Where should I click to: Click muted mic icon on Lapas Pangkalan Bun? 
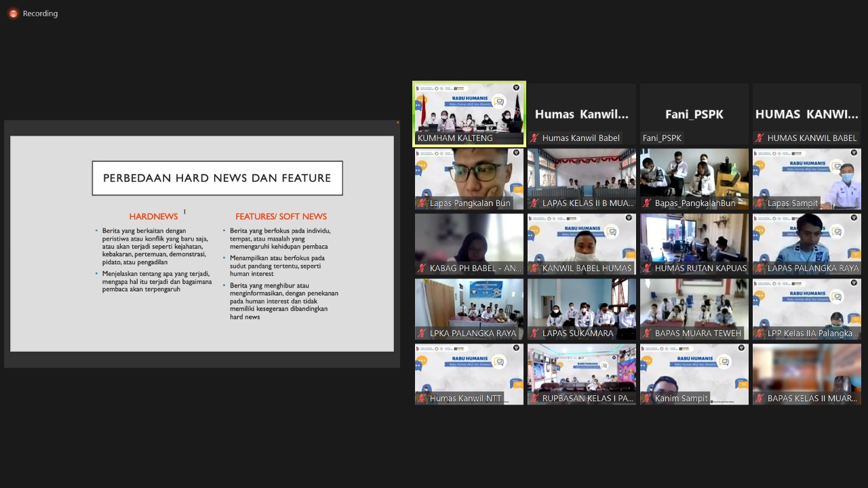click(422, 203)
